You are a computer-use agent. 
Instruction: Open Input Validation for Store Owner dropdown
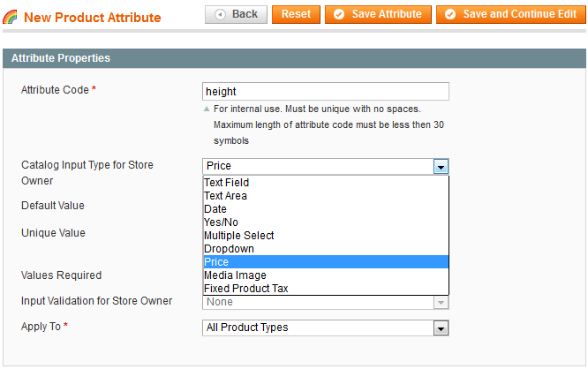click(325, 302)
